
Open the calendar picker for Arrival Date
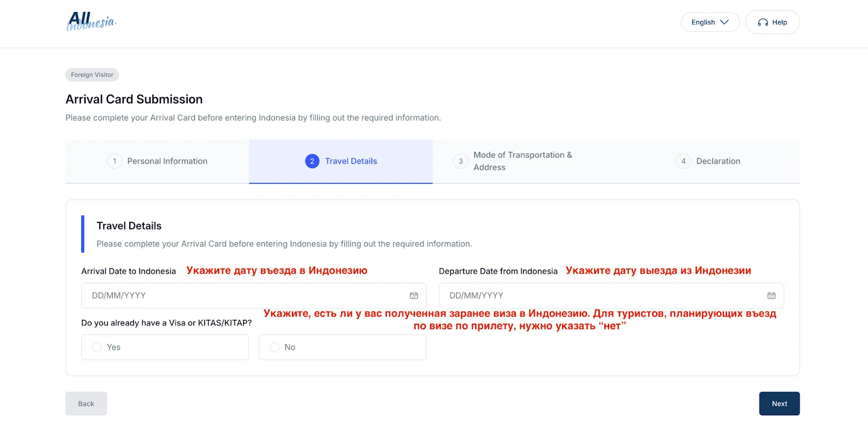(x=413, y=295)
